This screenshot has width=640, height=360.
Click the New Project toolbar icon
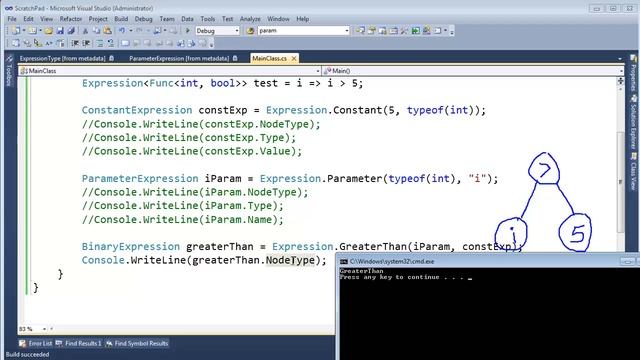(x=16, y=31)
